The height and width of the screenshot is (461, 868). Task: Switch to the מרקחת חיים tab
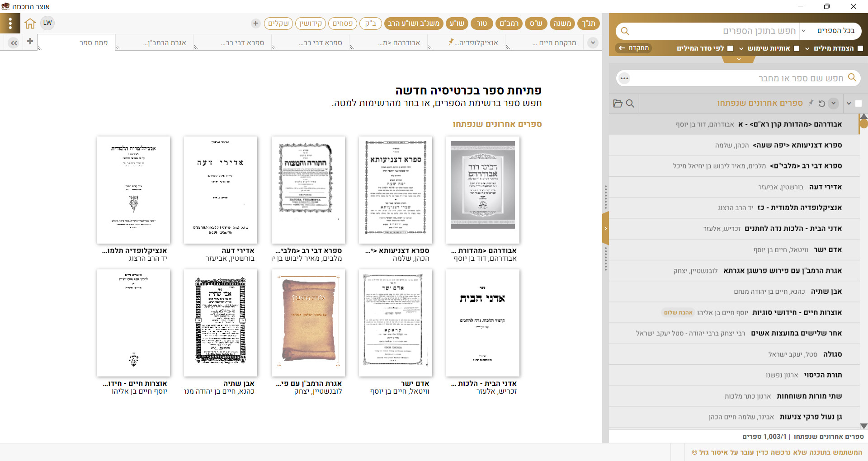pyautogui.click(x=544, y=43)
